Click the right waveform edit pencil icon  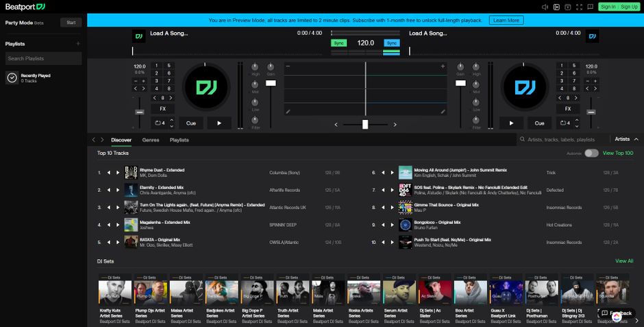[443, 111]
